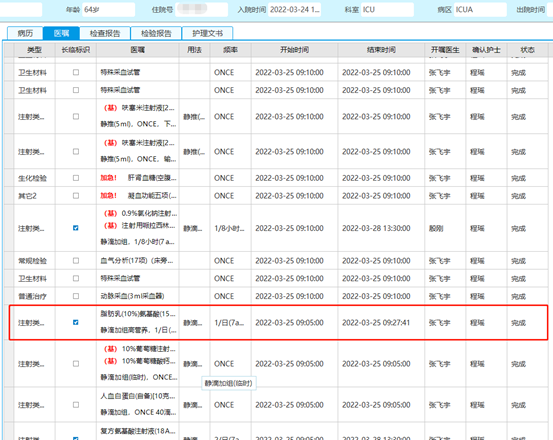Uncheck the 0.9%氯化钠注射 order checkbox

click(x=76, y=228)
